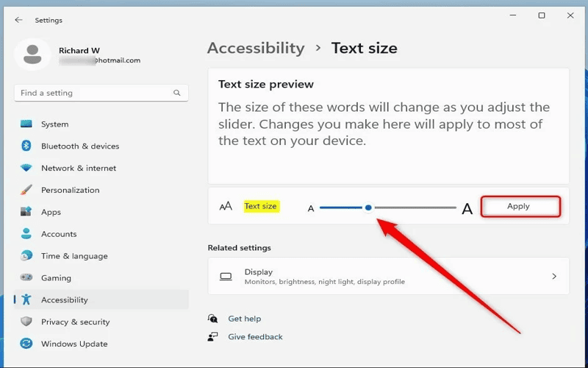588x368 pixels.
Task: Click the Privacy & security label
Action: (x=76, y=322)
